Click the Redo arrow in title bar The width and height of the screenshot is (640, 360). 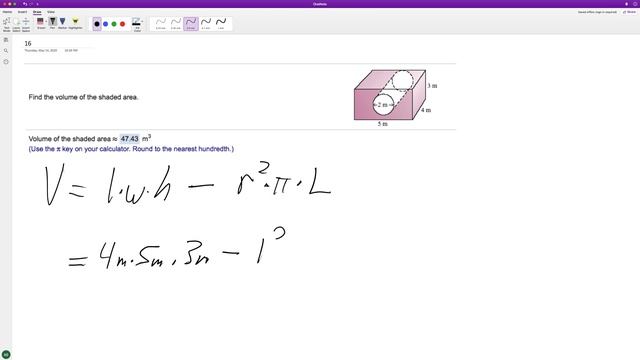31,4
